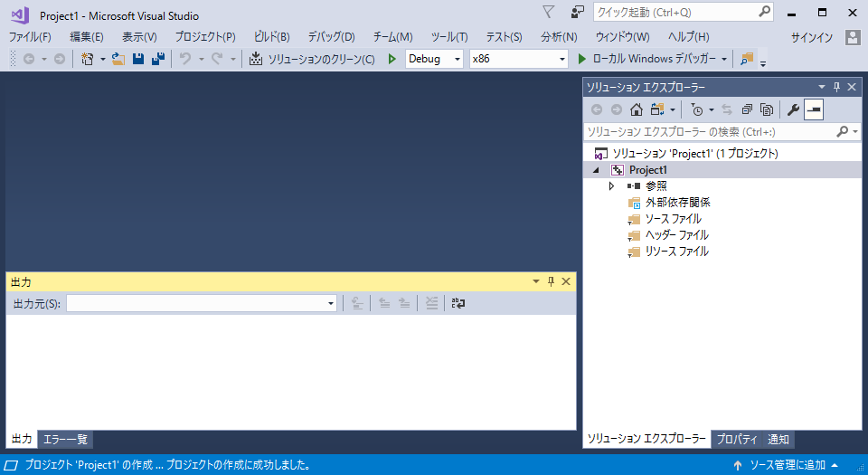Click the Save single-disk icon

pos(138,59)
